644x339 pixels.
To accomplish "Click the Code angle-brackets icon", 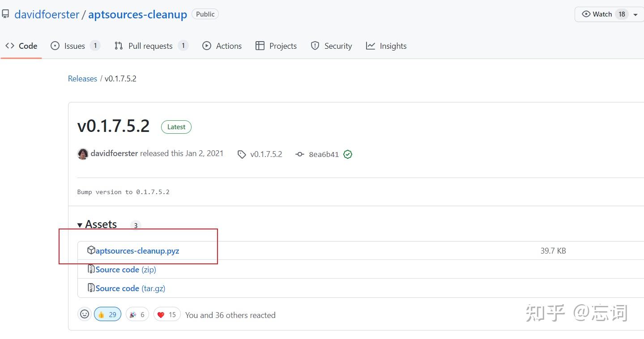I will tap(10, 46).
